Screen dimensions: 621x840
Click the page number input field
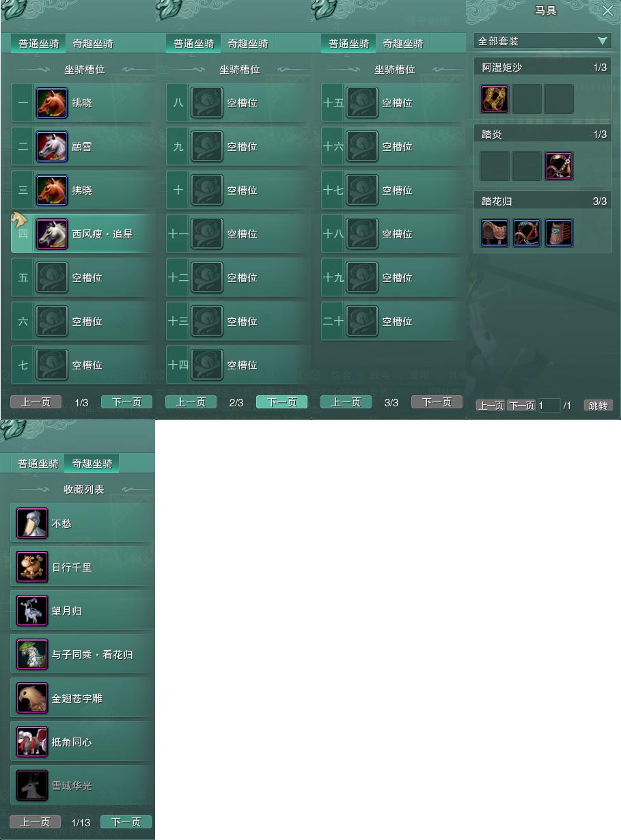(549, 406)
